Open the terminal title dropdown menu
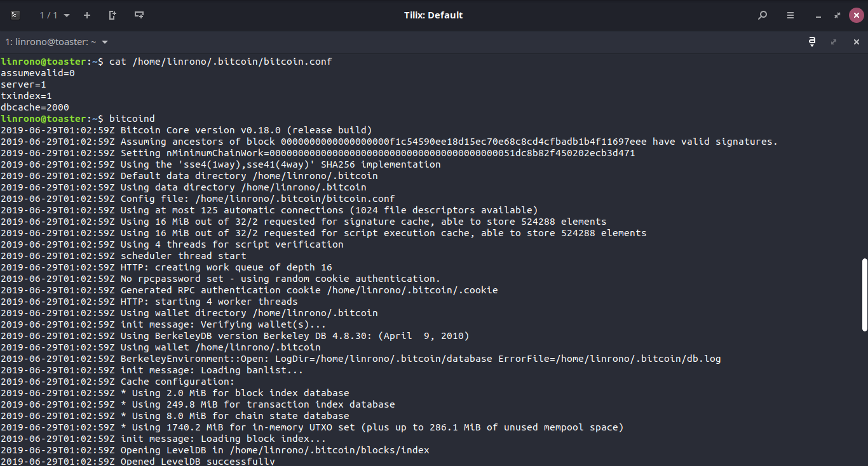Image resolution: width=868 pixels, height=466 pixels. point(105,42)
